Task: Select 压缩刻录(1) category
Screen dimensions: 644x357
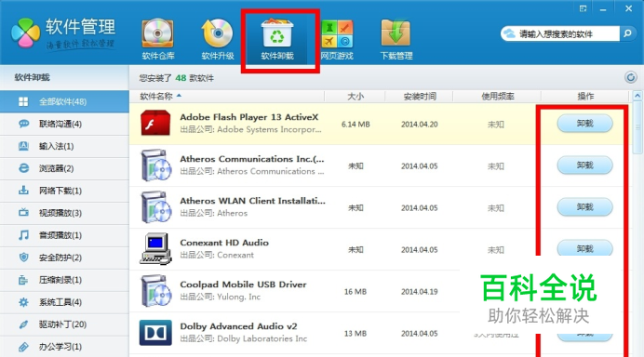Action: tap(64, 280)
